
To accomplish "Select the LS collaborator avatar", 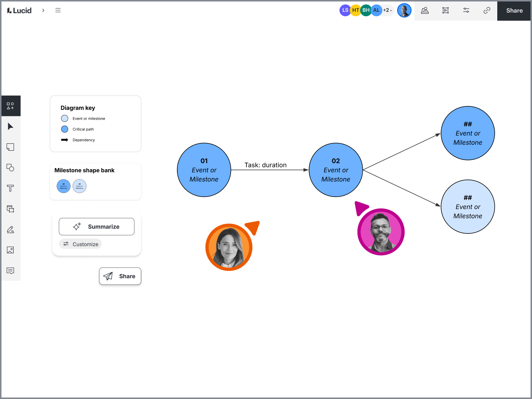I will coord(345,10).
